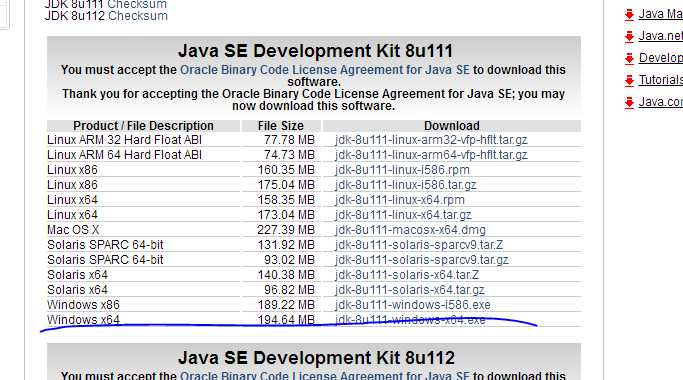Download jdk-8u111-linux-x64.rpm
This screenshot has height=380, width=683.
click(x=400, y=200)
